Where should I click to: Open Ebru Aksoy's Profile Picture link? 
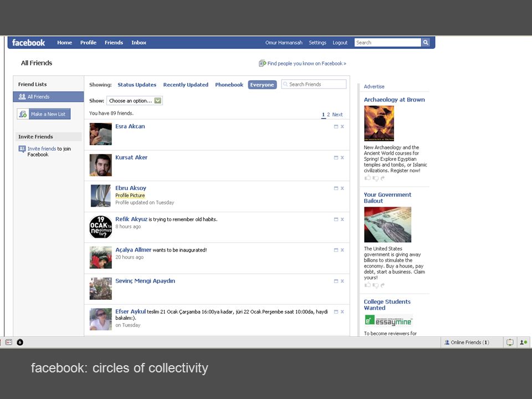(x=130, y=196)
